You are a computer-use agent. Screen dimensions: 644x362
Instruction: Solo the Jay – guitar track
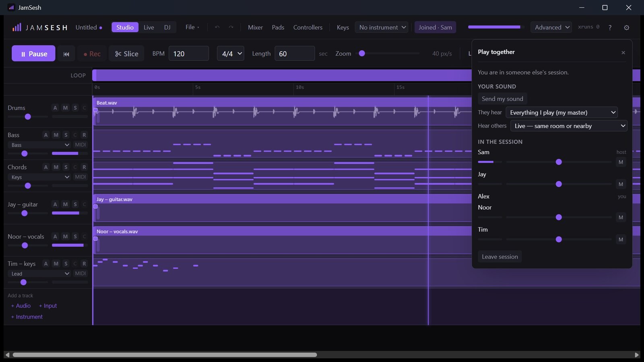point(75,204)
